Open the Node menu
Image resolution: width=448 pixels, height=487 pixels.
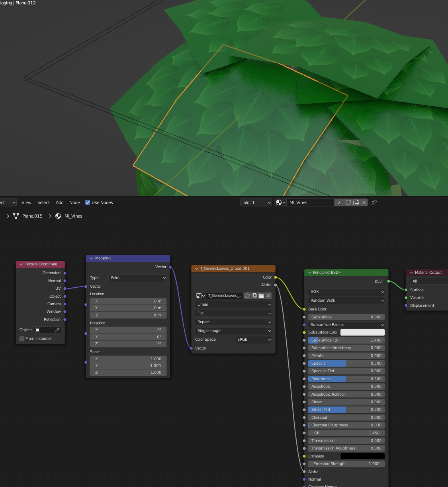point(74,202)
